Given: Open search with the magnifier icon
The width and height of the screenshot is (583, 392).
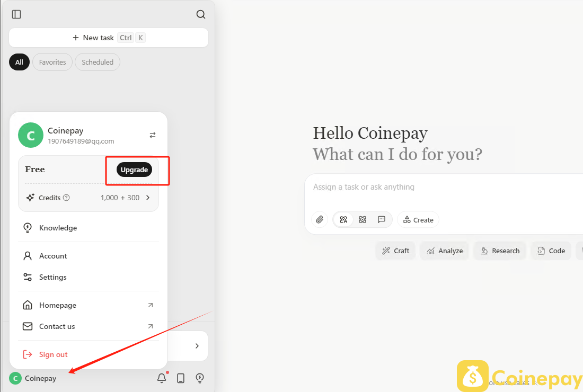Looking at the screenshot, I should [201, 14].
